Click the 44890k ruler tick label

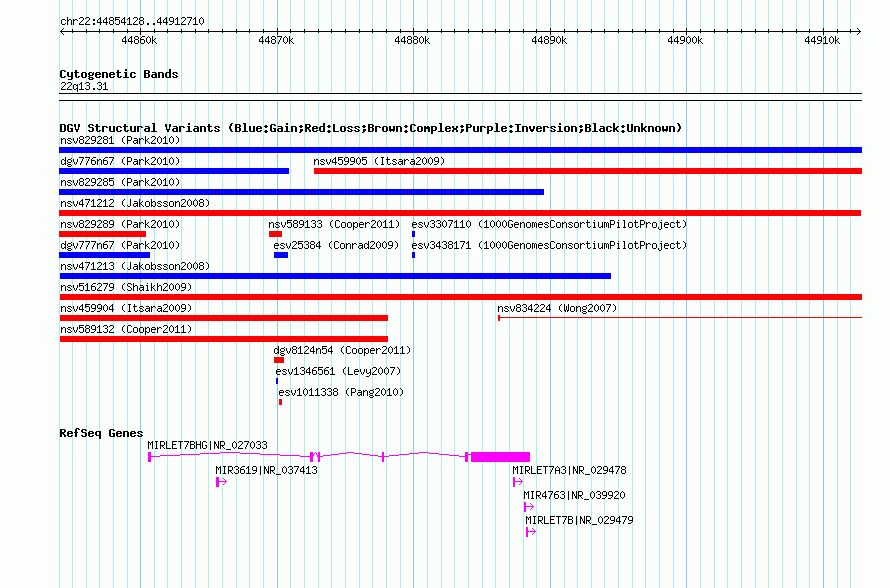coord(549,40)
